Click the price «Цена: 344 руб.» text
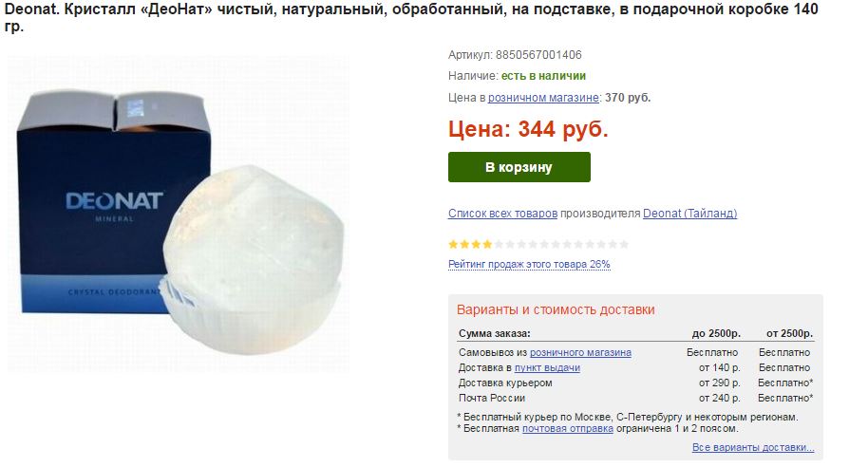Screen dimensions: 868x467 (528, 129)
